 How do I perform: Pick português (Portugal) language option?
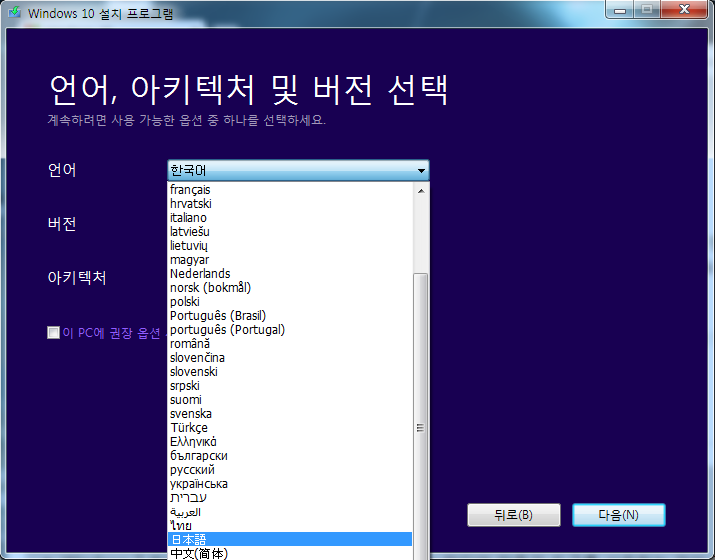click(290, 330)
